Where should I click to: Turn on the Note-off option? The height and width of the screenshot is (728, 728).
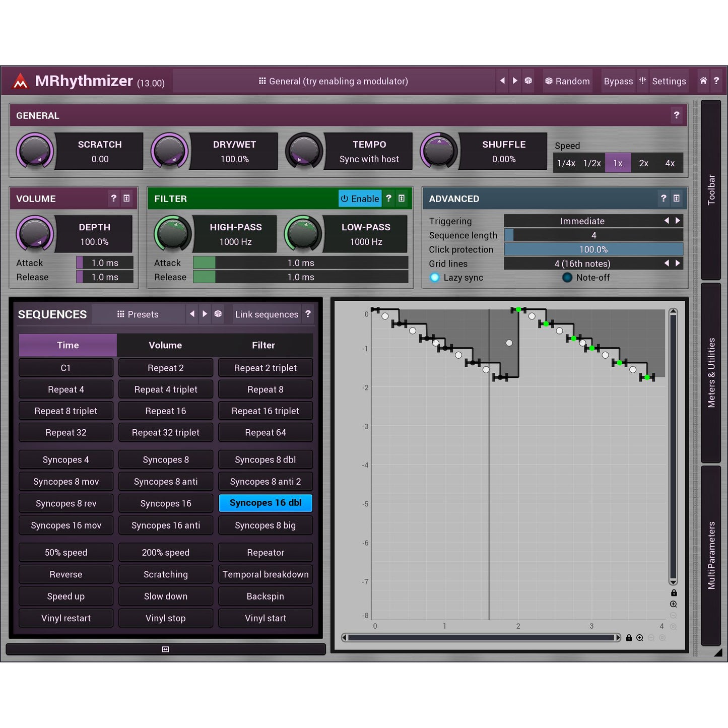pyautogui.click(x=567, y=278)
